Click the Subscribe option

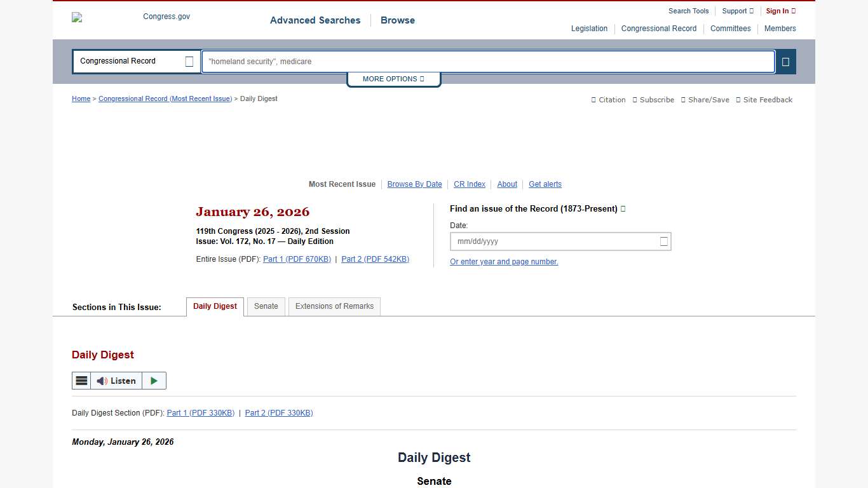(x=653, y=100)
